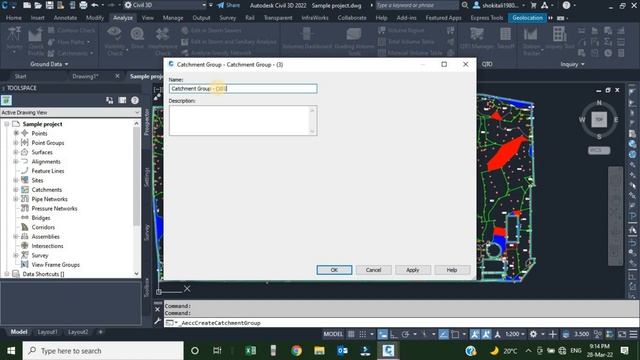Toggle polar tracking in status bar

tap(405, 334)
